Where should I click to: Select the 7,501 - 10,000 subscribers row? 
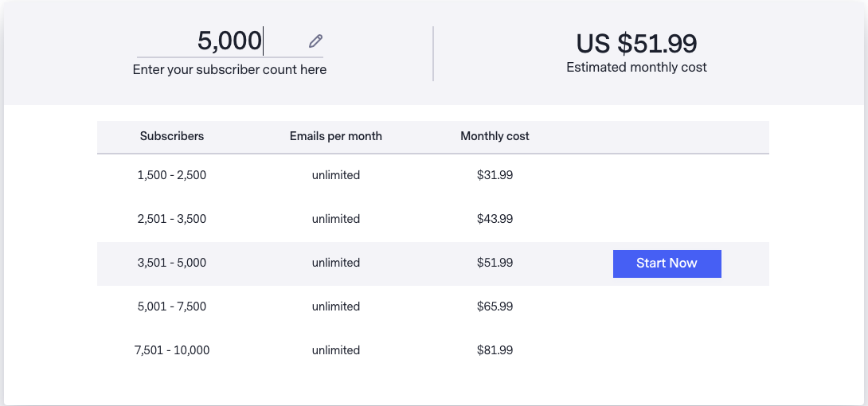tap(172, 350)
